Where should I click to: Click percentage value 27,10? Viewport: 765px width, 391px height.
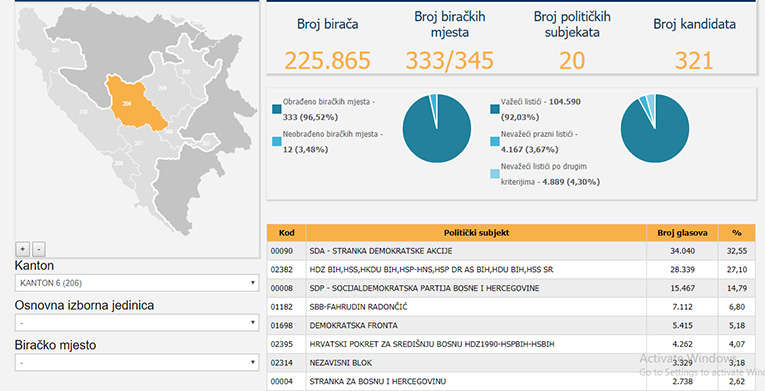737,269
